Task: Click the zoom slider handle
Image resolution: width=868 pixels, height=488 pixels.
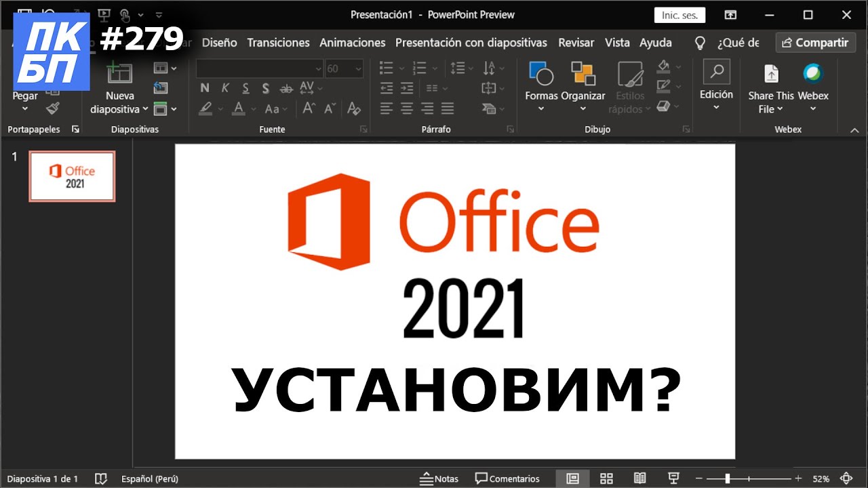Action: [727, 479]
